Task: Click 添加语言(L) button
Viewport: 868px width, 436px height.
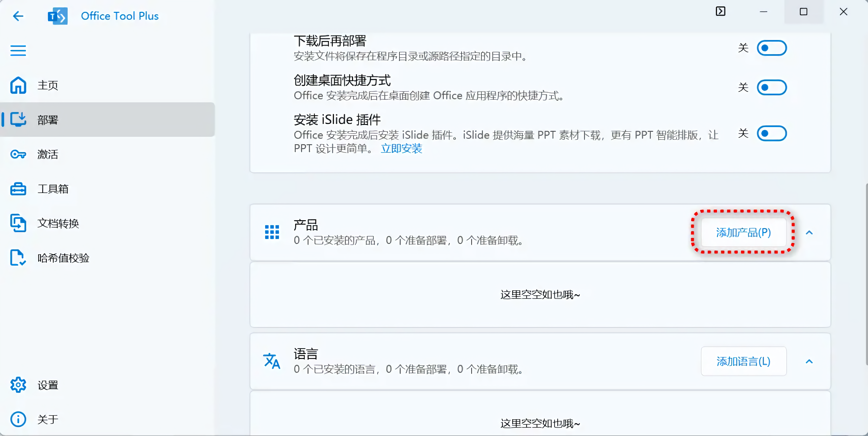Action: [x=743, y=361]
